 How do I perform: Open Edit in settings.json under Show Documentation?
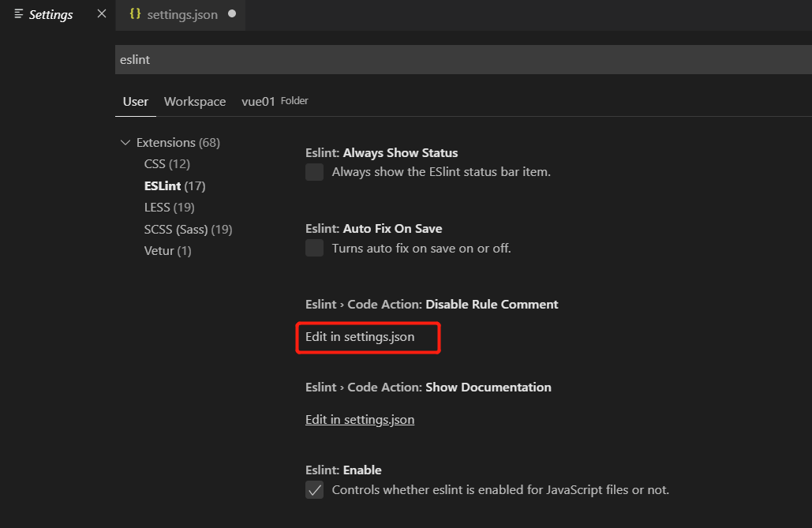360,420
